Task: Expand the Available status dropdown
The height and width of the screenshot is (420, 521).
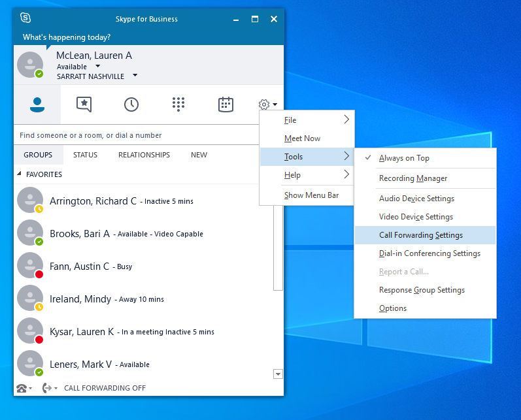Action: tap(98, 67)
